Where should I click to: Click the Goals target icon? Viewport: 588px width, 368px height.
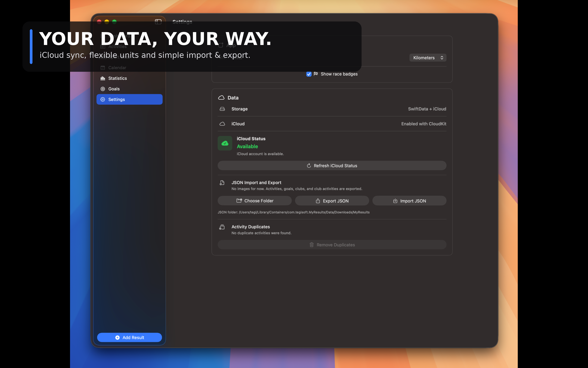pyautogui.click(x=103, y=89)
